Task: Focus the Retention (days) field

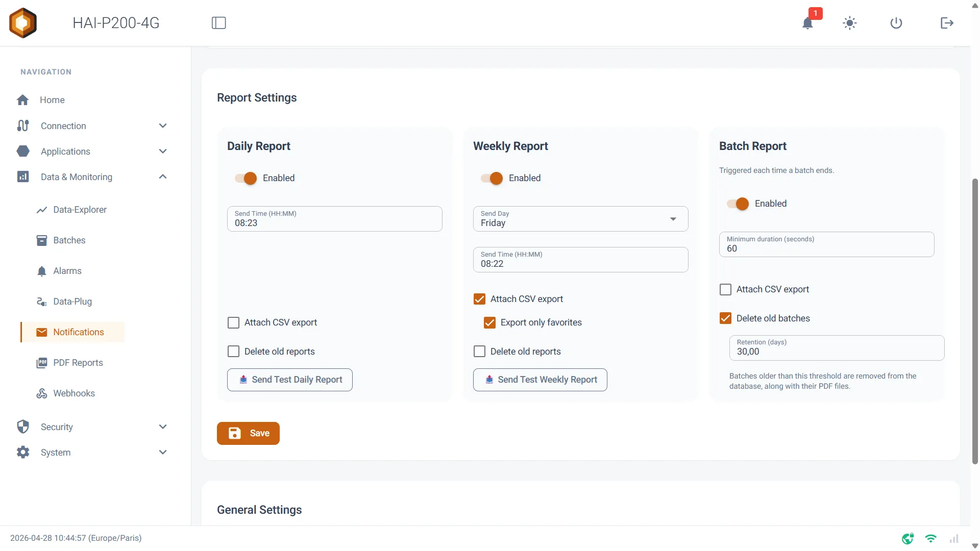Action: [837, 348]
